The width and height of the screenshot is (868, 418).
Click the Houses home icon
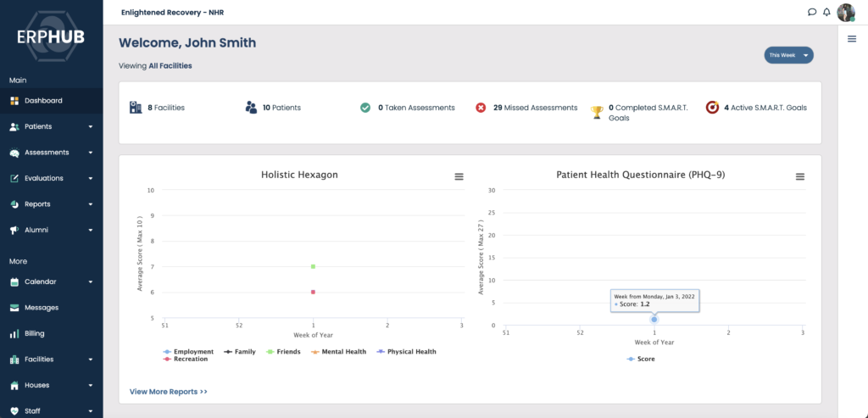tap(14, 385)
